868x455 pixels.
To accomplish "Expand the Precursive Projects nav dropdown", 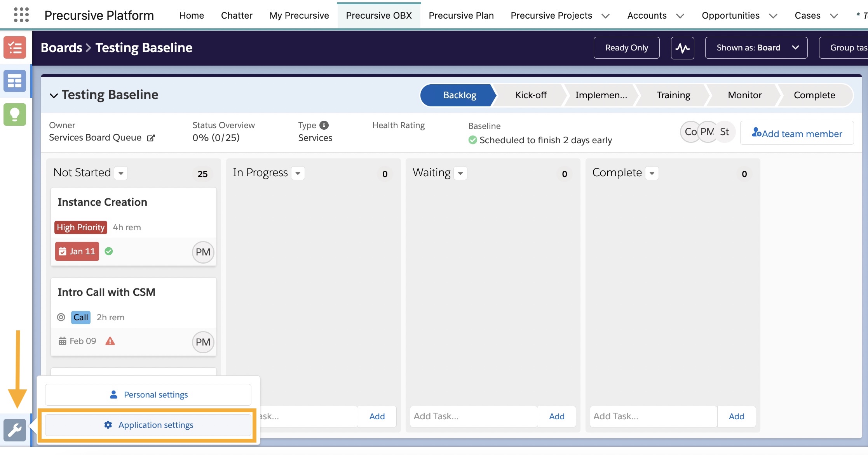I will click(605, 16).
